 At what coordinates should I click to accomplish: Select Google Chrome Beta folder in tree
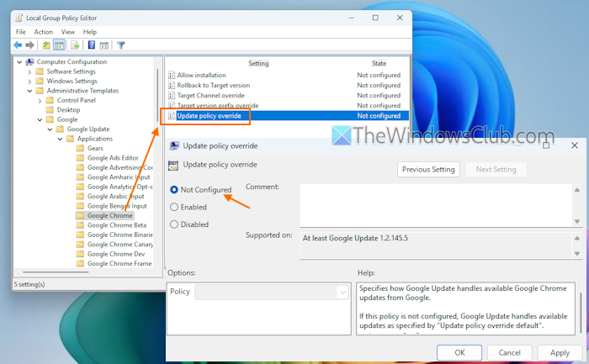point(116,224)
